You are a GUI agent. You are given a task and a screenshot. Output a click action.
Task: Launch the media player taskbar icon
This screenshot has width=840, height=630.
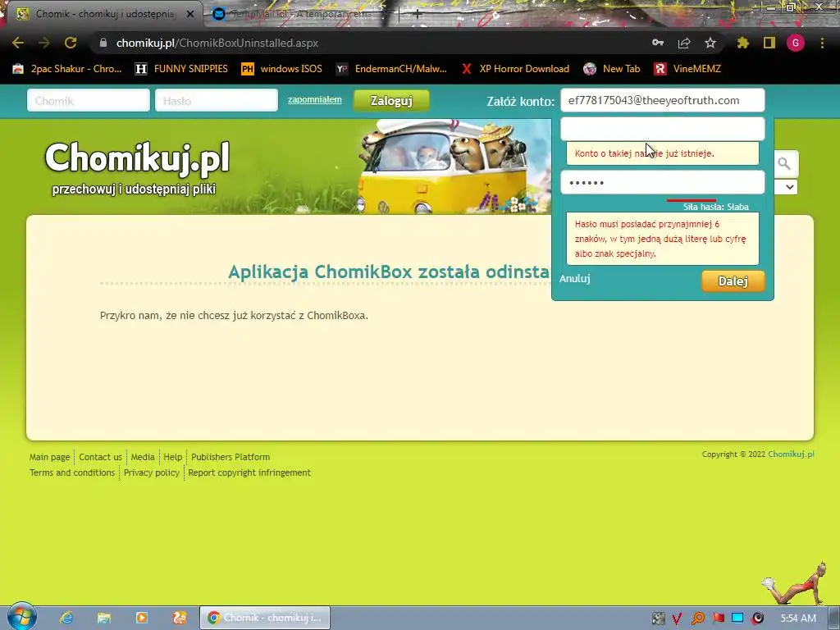(x=142, y=618)
